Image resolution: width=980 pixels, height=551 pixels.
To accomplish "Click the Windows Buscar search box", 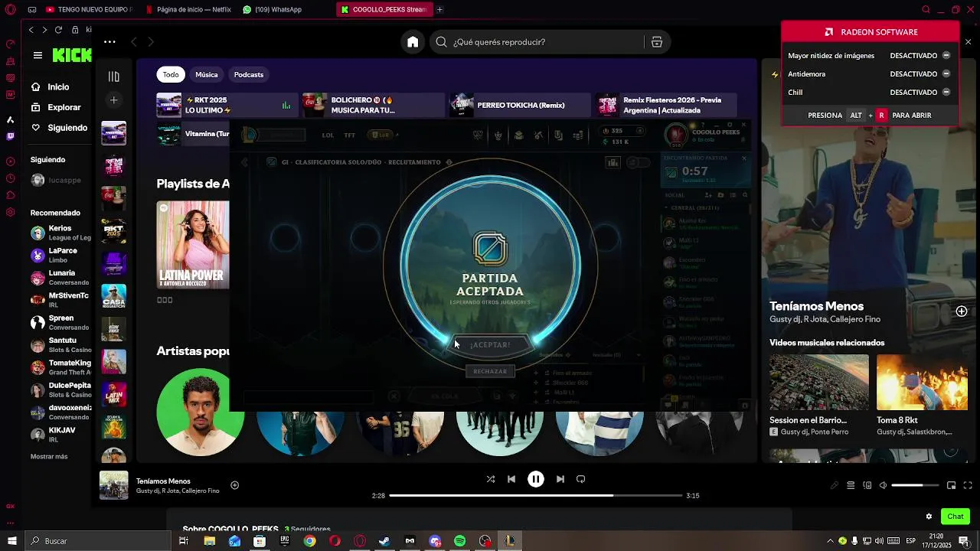I will click(x=97, y=541).
